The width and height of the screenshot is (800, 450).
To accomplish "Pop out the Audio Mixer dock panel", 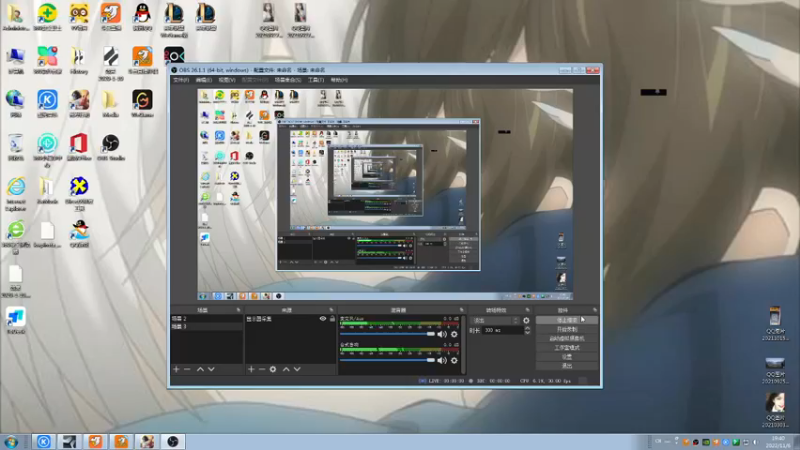I will [x=462, y=310].
